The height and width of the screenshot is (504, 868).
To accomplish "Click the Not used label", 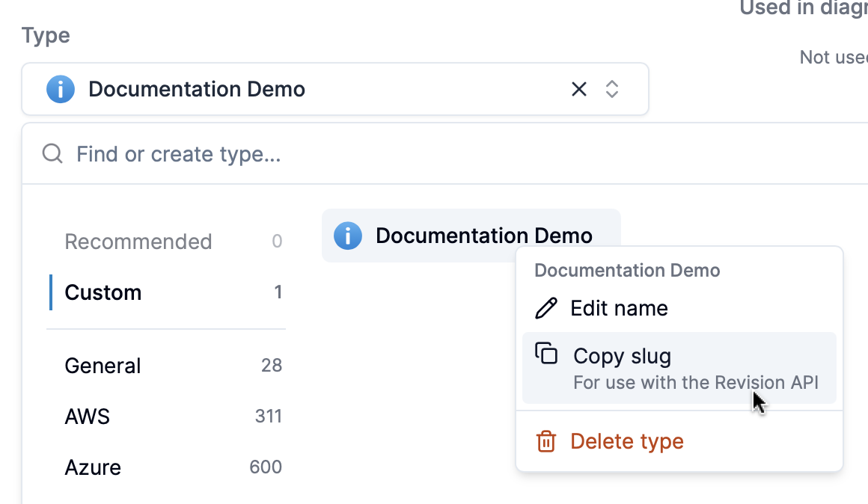I will (833, 57).
